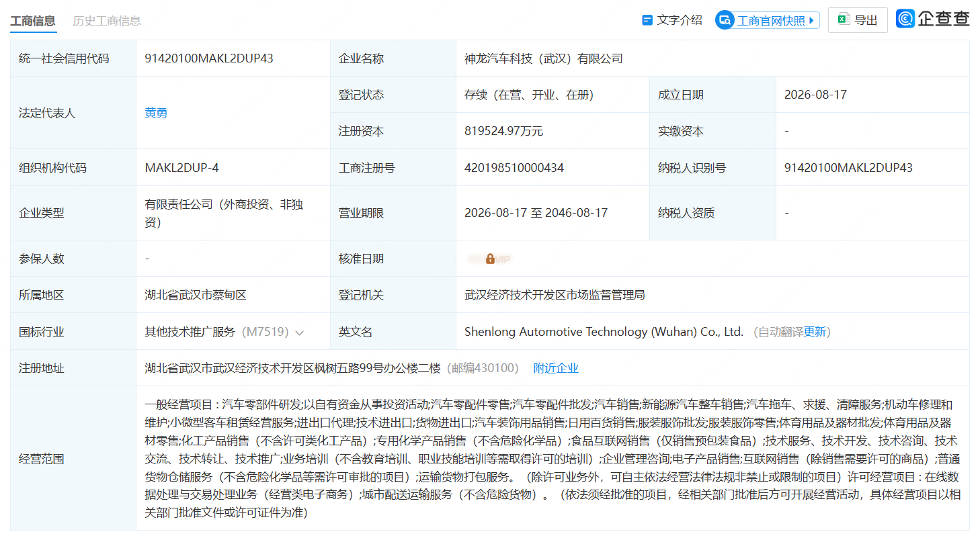
Task: Click taxpayer ID value beside 纳税人识别号
Action: click(x=848, y=167)
